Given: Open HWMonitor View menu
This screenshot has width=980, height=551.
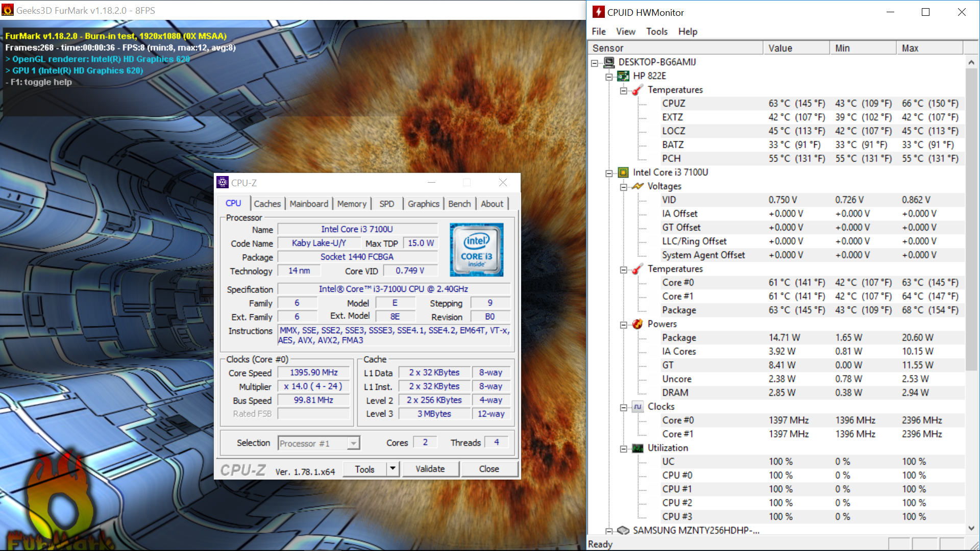Looking at the screenshot, I should (x=626, y=32).
